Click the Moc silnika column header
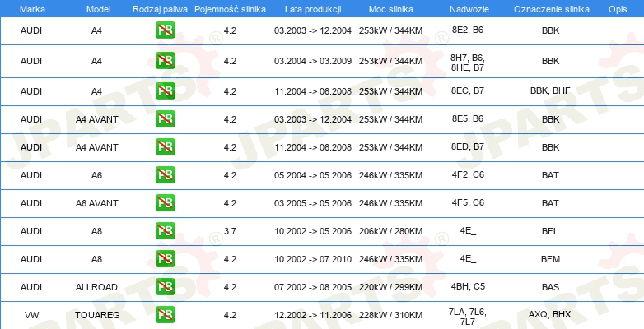The width and height of the screenshot is (644, 329). [391, 9]
